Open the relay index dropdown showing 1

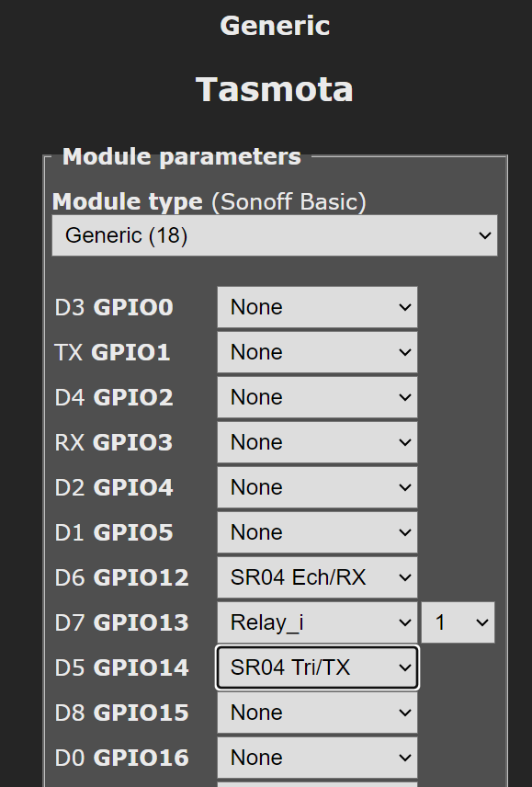pos(458,622)
